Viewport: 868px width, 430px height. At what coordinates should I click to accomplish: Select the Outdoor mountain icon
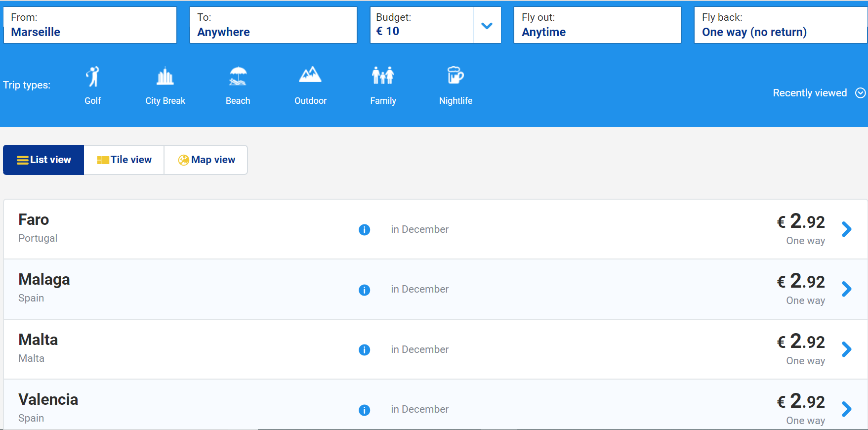coord(310,76)
